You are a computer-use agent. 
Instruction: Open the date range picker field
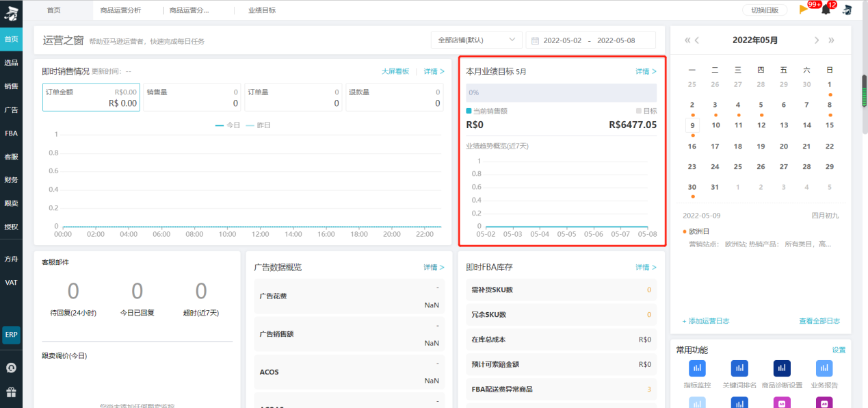coord(592,40)
